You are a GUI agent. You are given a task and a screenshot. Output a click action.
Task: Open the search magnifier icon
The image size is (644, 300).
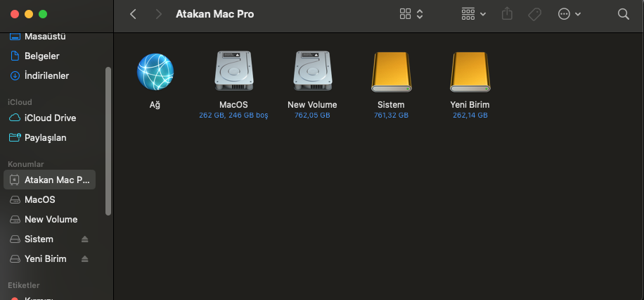pos(623,14)
